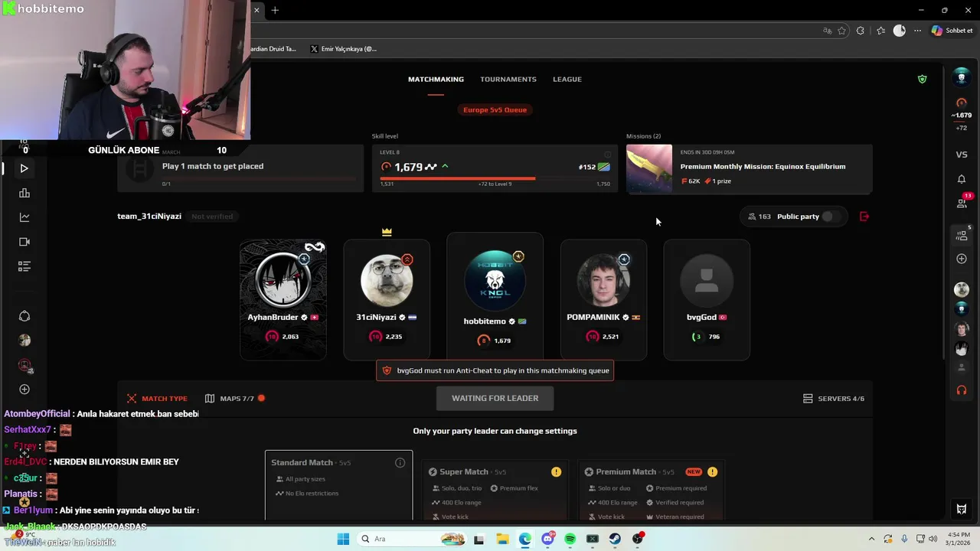The width and height of the screenshot is (980, 551).
Task: Click the plus circle in right sidebar
Action: pos(962,259)
